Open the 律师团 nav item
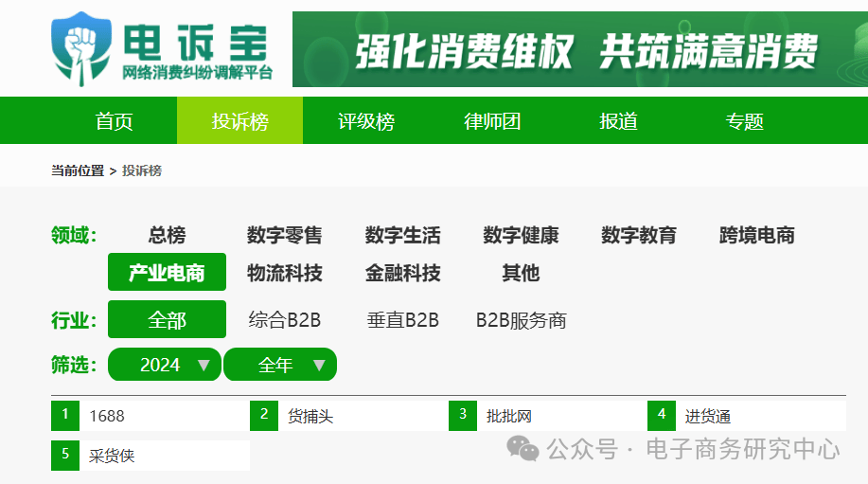The image size is (868, 484). (x=492, y=120)
